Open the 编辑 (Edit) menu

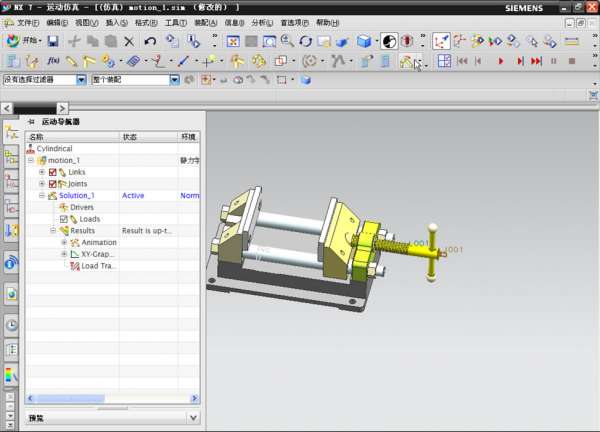pyautogui.click(x=57, y=23)
